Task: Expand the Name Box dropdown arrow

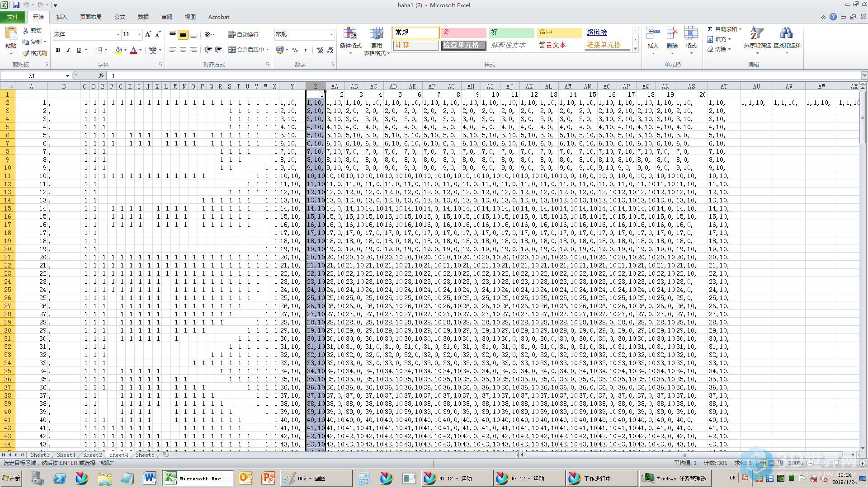Action: pyautogui.click(x=67, y=75)
